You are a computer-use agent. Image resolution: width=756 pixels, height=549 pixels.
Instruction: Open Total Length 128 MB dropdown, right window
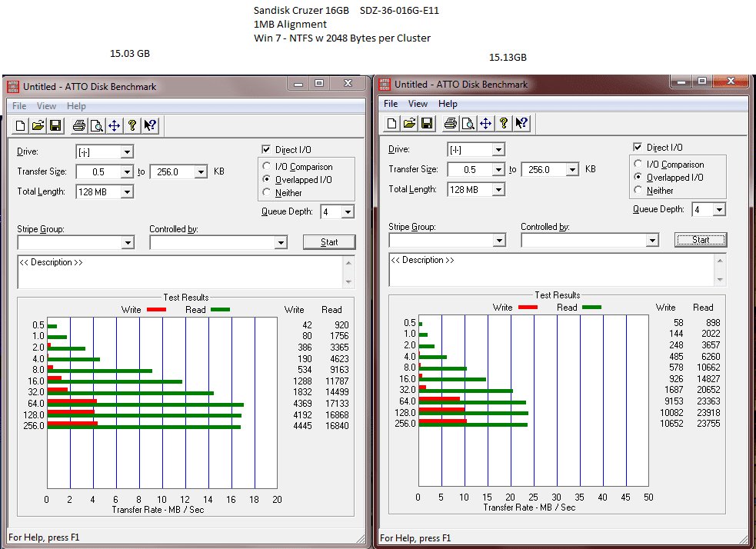coord(498,189)
